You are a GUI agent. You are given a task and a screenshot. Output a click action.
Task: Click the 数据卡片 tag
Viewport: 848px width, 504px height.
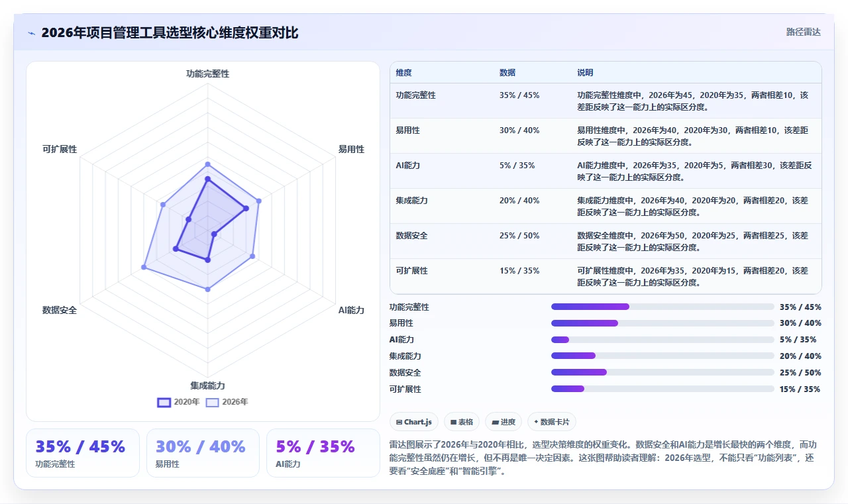(x=552, y=422)
